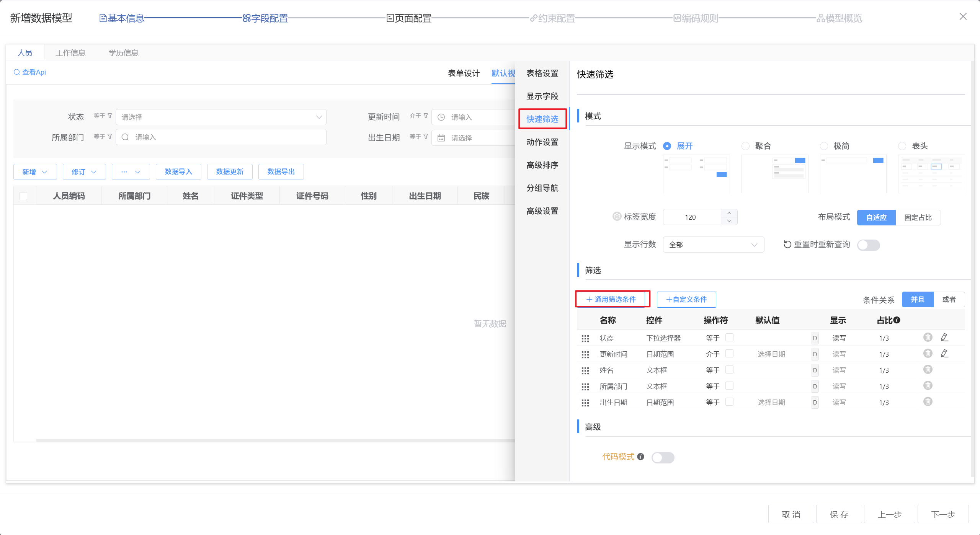Expand the 状态 请选择 dropdown
The width and height of the screenshot is (980, 535).
click(x=221, y=117)
